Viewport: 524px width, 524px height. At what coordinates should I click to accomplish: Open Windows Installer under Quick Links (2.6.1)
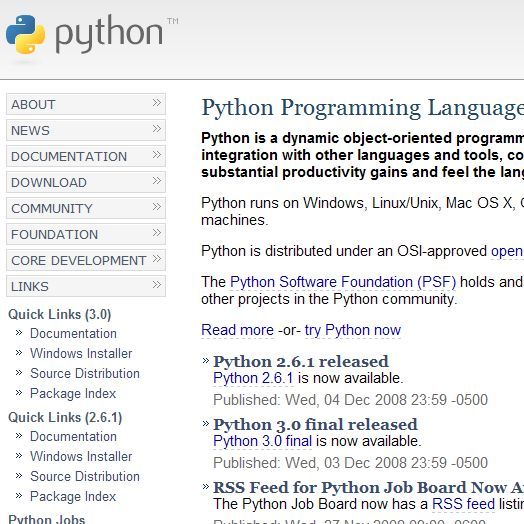point(81,456)
